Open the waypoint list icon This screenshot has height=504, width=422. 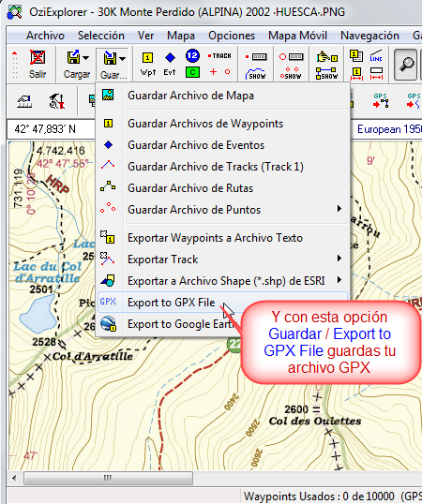click(x=356, y=56)
